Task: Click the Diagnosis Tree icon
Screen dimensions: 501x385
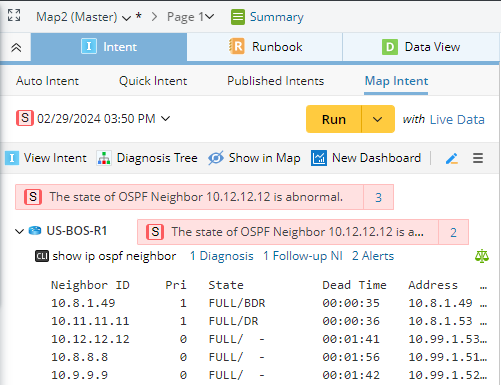Action: coord(104,158)
